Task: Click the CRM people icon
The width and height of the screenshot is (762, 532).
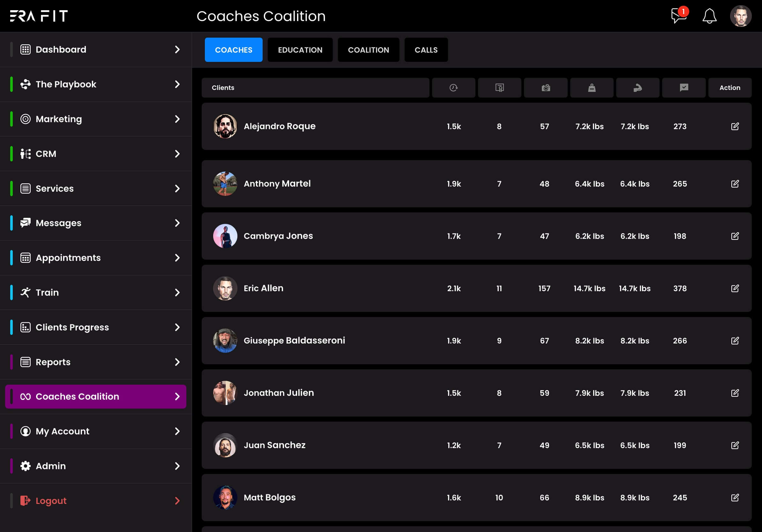Action: [25, 153]
